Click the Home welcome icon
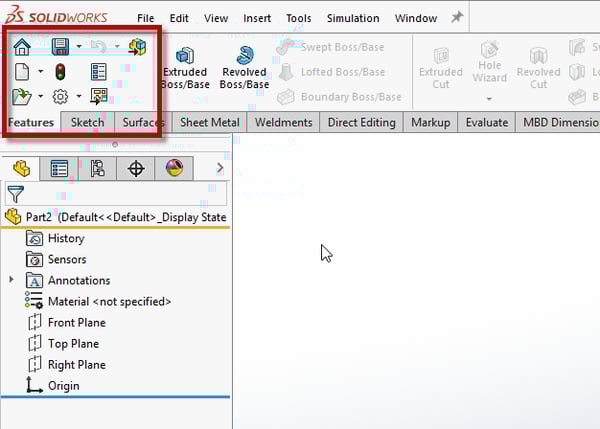The image size is (600, 429). 22,47
